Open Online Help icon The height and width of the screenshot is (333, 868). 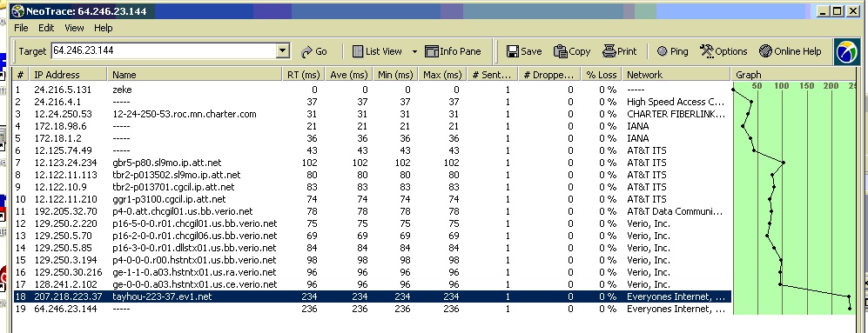click(765, 51)
